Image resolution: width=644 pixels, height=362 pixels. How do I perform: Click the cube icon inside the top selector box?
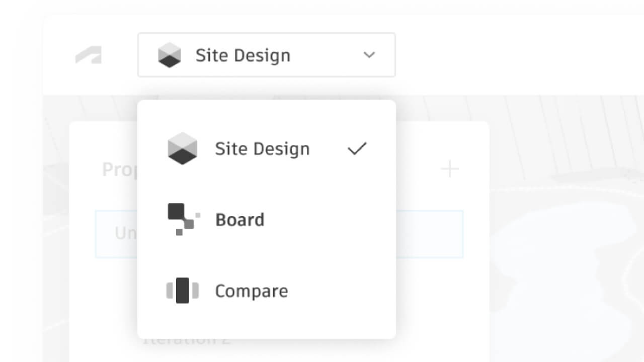(169, 55)
